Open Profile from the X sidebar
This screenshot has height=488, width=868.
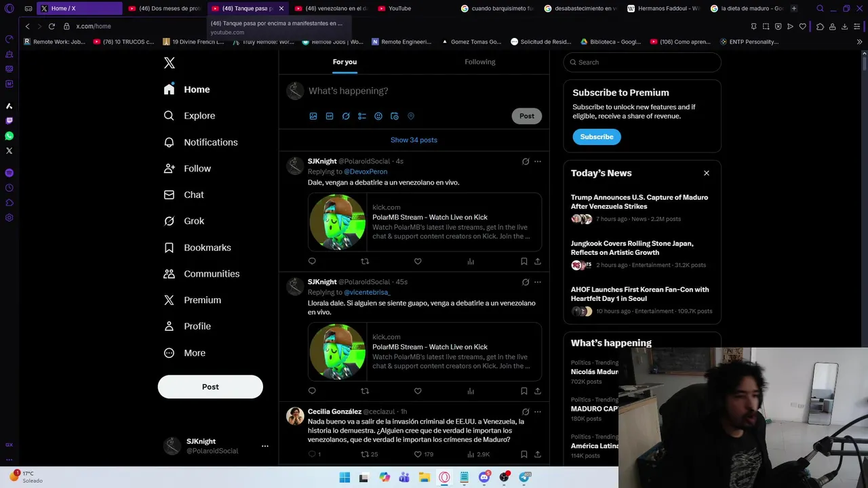tap(187, 327)
